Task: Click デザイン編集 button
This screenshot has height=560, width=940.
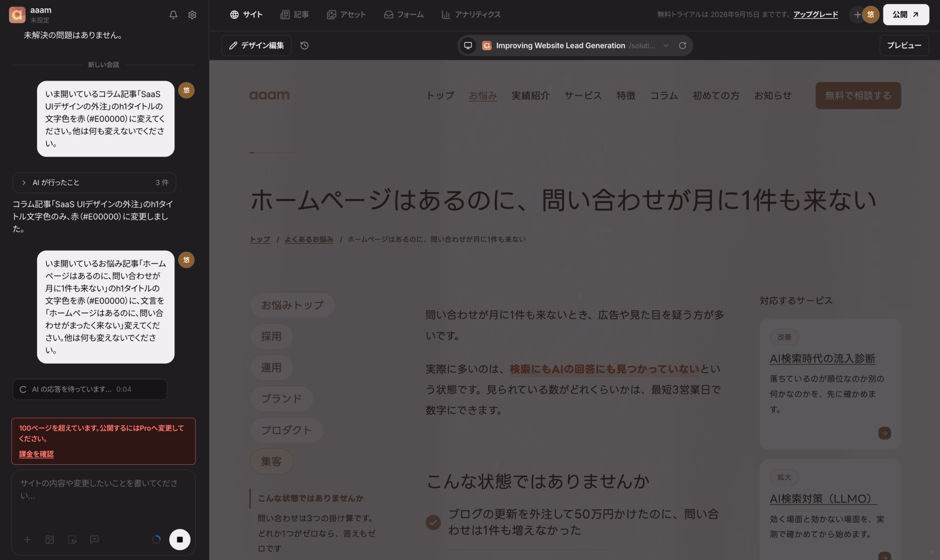Action: (257, 46)
